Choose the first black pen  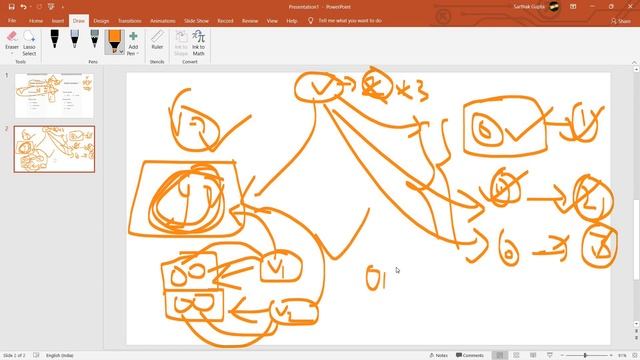(x=54, y=39)
